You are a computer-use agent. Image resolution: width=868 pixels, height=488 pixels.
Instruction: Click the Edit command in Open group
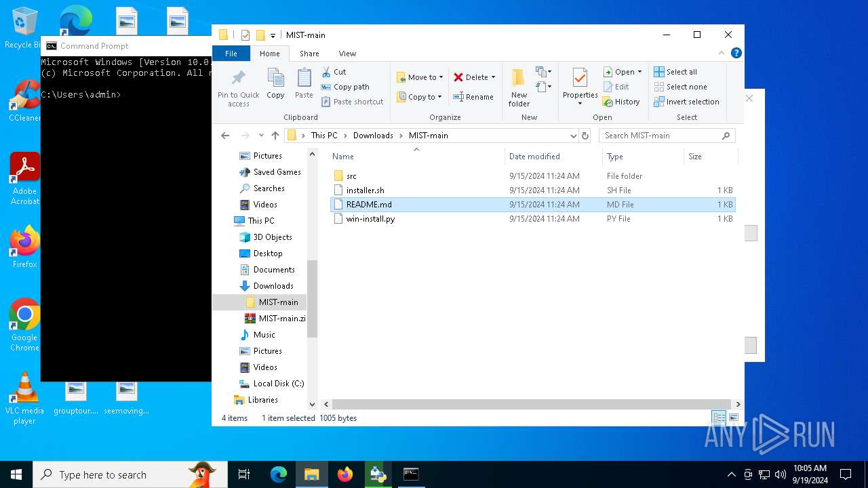coord(616,87)
